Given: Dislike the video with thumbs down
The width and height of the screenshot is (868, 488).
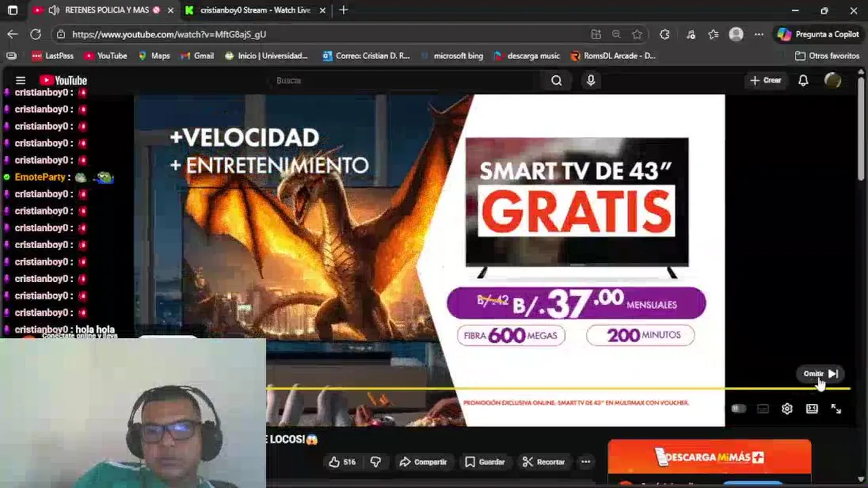Looking at the screenshot, I should click(375, 462).
